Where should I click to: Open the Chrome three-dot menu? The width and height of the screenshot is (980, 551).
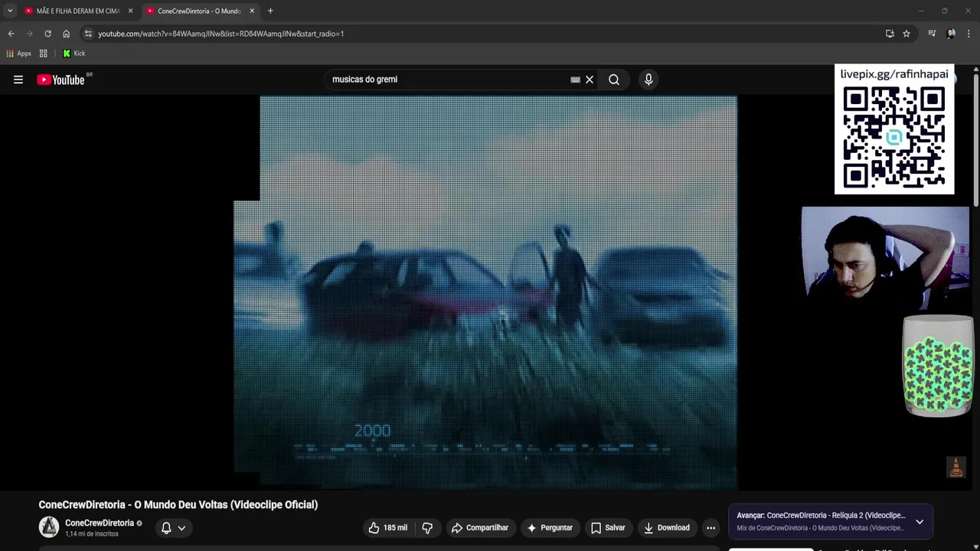click(x=969, y=34)
